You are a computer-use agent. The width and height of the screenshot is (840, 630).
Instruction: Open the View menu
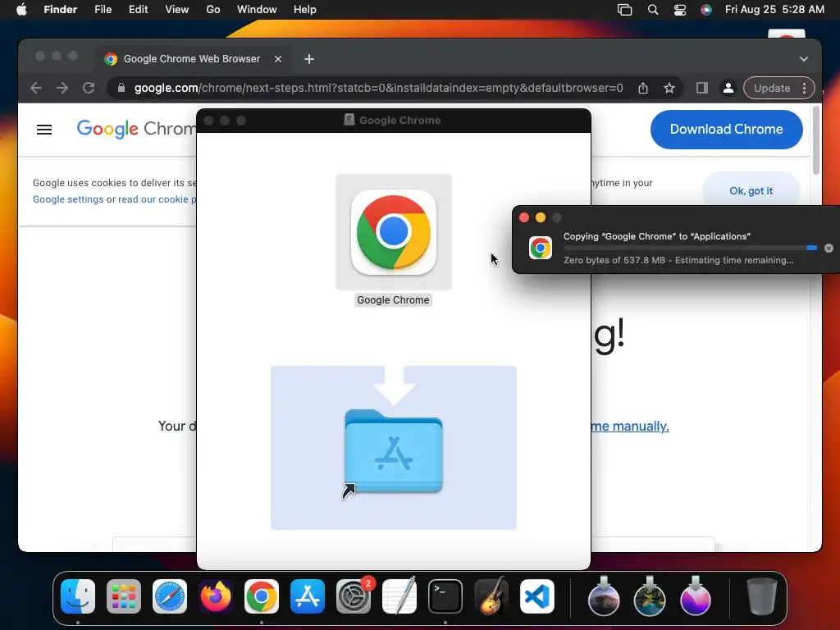177,10
